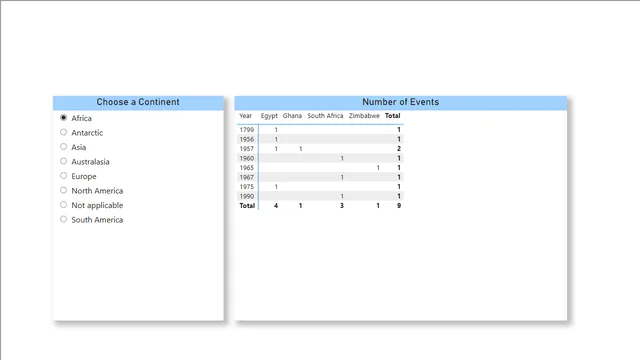Click the South Africa value in 1967 row
The width and height of the screenshot is (640, 360).
point(342,177)
